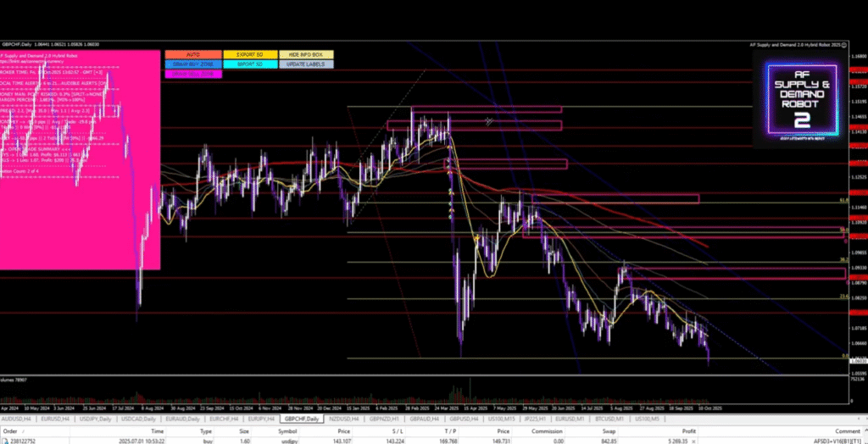Click the EXPORT SD button
Image resolution: width=868 pixels, height=444 pixels.
[250, 55]
